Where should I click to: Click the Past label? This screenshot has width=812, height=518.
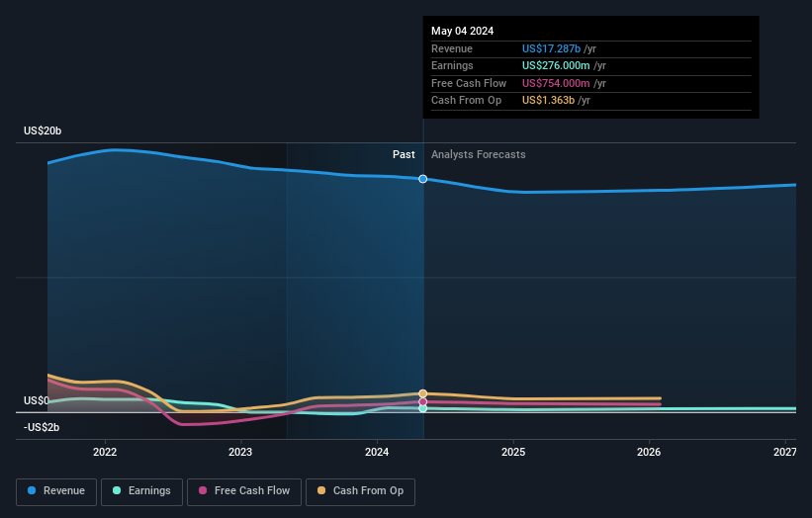click(404, 154)
